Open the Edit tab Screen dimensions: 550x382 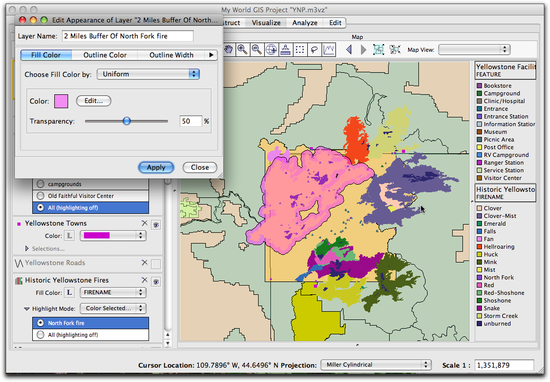pyautogui.click(x=335, y=23)
